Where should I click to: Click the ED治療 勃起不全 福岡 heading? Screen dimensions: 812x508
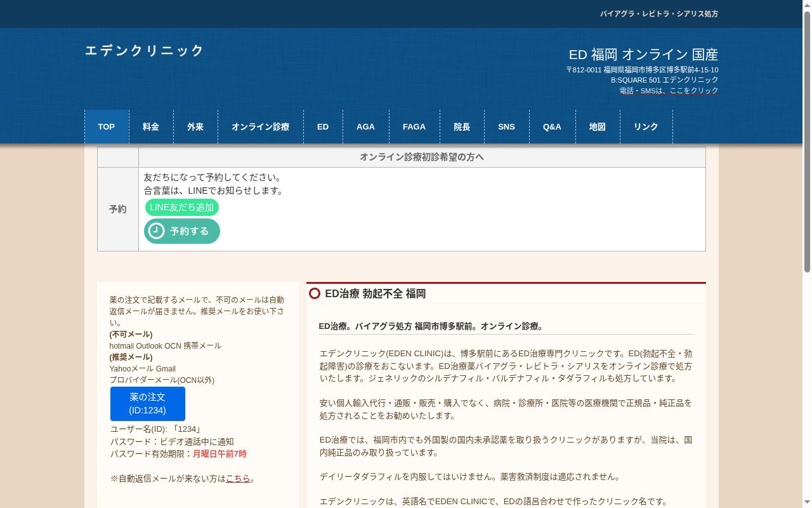coord(375,294)
